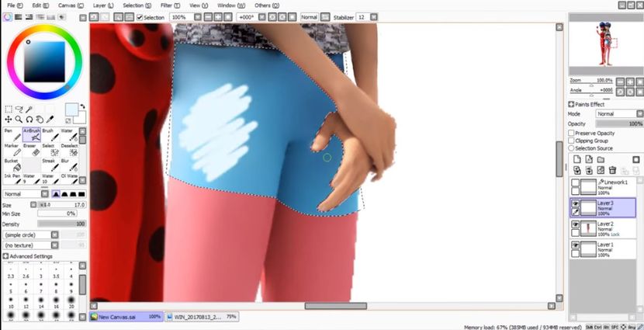Open the Filter menu

(x=170, y=5)
